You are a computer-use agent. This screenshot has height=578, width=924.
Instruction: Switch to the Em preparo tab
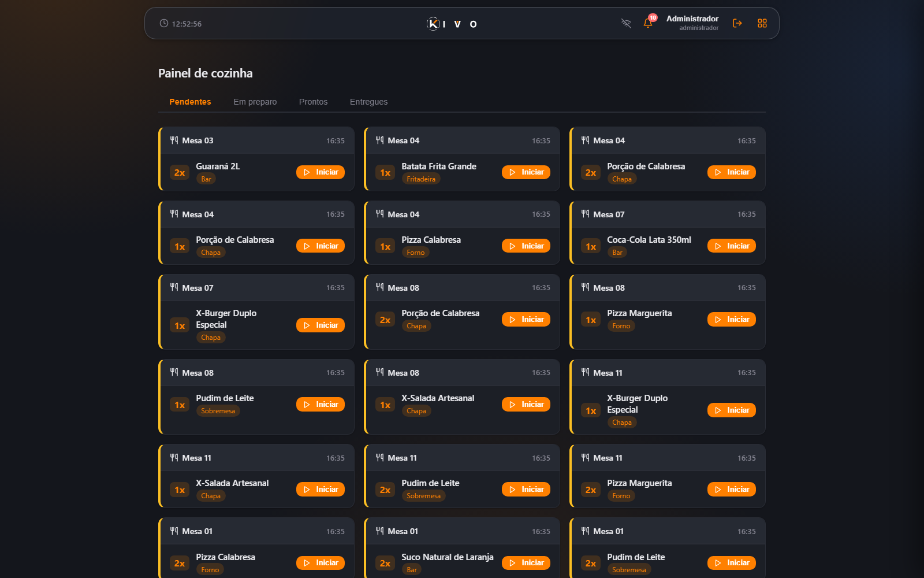[255, 102]
